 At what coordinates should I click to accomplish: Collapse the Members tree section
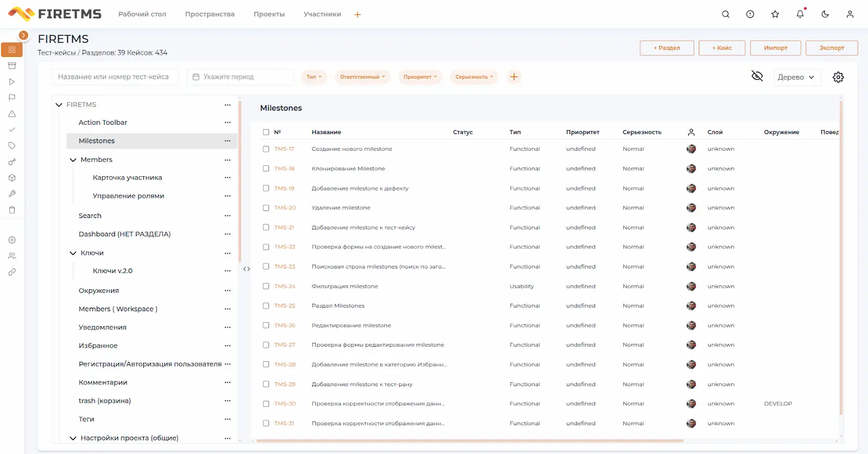point(73,160)
